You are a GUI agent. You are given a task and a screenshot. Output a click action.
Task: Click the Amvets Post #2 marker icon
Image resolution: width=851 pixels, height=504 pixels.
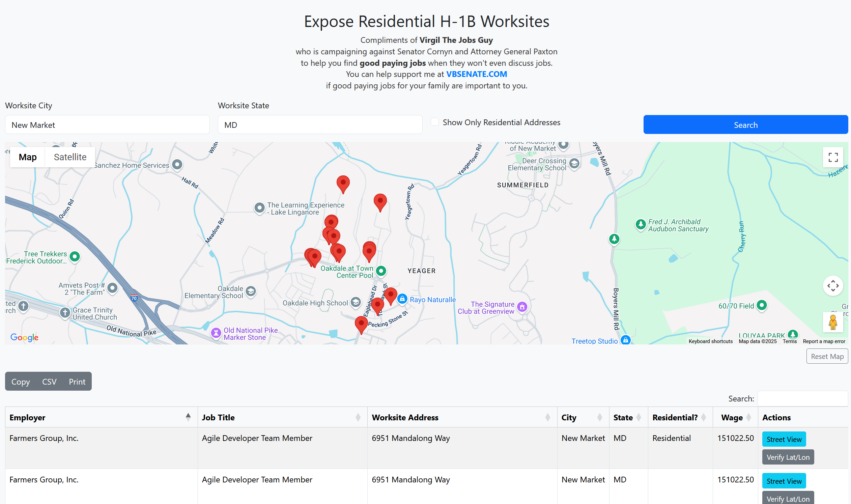tap(112, 288)
